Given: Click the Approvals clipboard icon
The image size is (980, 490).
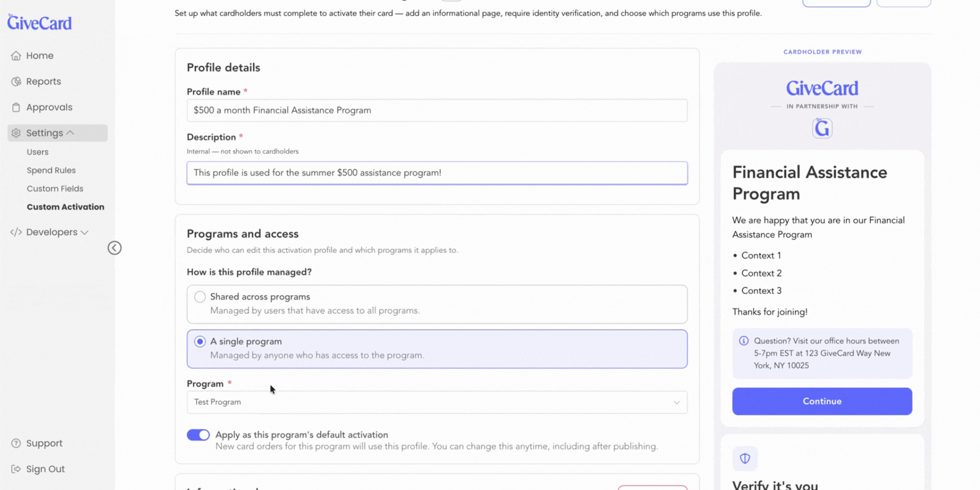Looking at the screenshot, I should click(16, 107).
